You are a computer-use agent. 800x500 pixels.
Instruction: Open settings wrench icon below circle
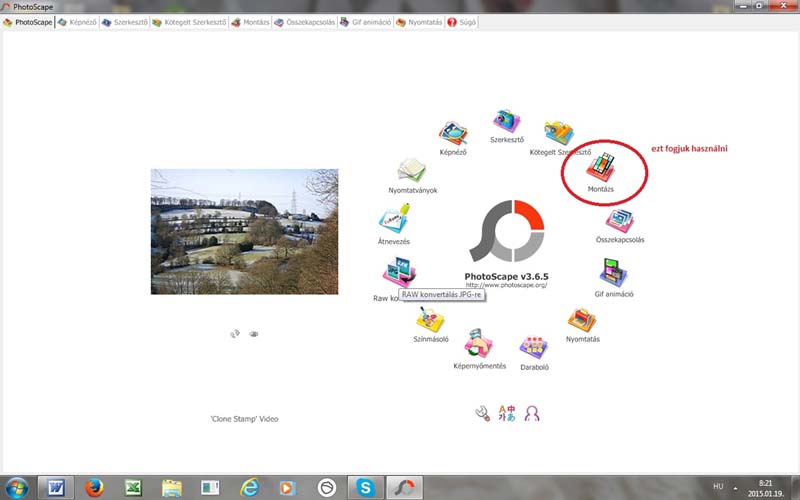click(482, 413)
